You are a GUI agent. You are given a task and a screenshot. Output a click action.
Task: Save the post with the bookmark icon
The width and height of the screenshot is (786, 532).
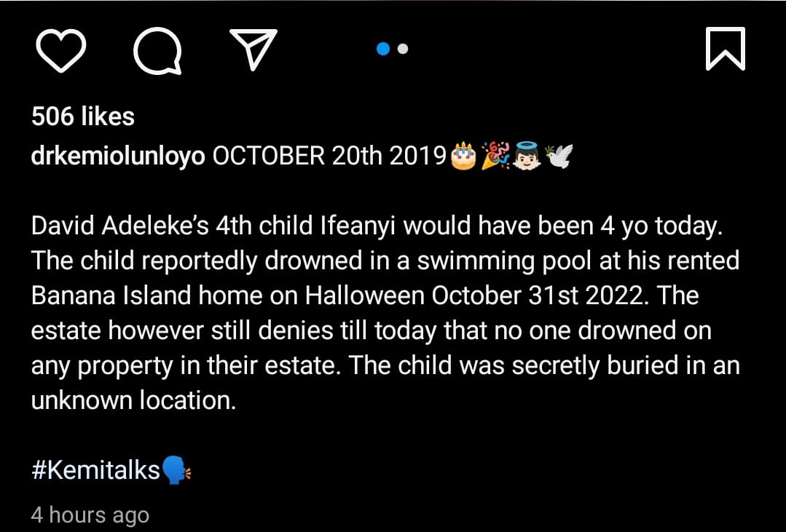(725, 49)
